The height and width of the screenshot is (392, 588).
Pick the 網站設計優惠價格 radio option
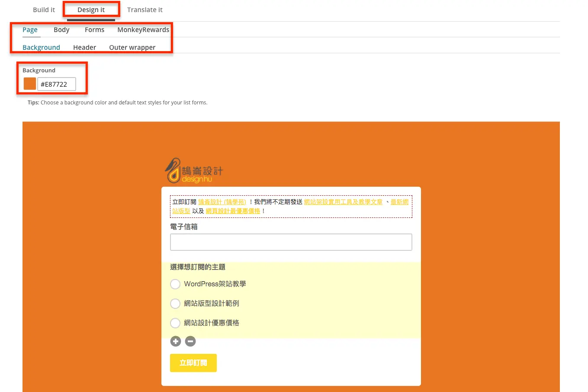175,323
